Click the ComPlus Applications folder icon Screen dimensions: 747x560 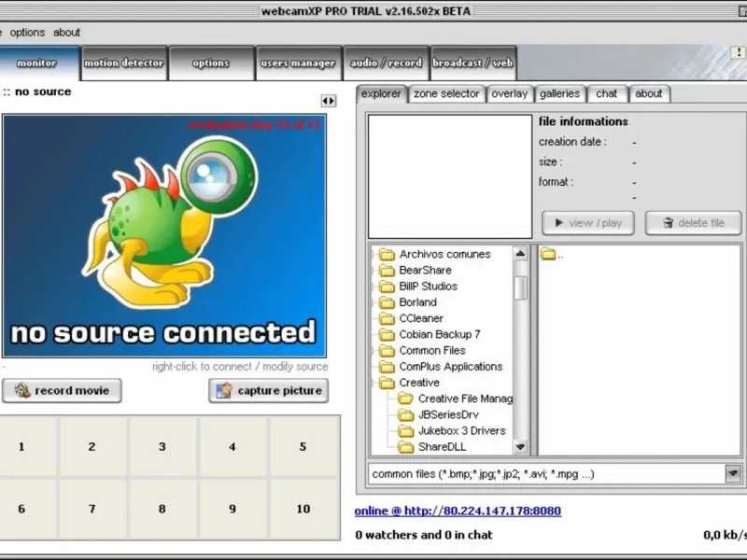pos(387,367)
